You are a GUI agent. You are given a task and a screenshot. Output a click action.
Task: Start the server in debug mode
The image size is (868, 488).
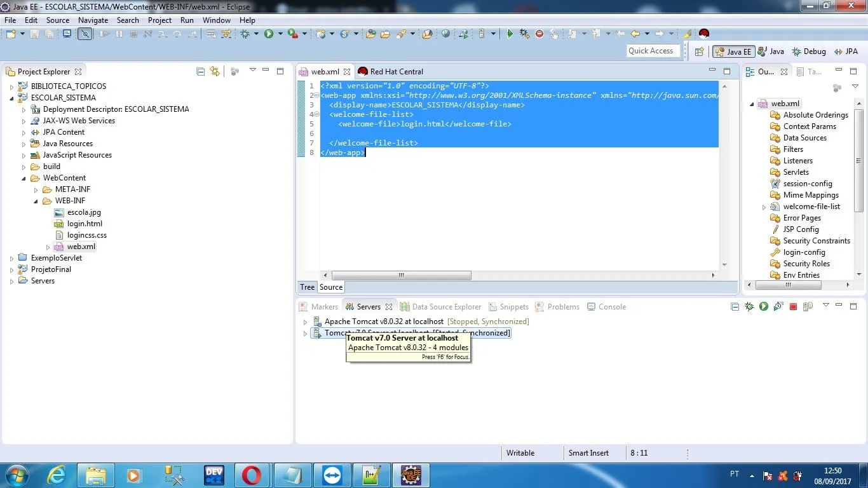click(749, 306)
